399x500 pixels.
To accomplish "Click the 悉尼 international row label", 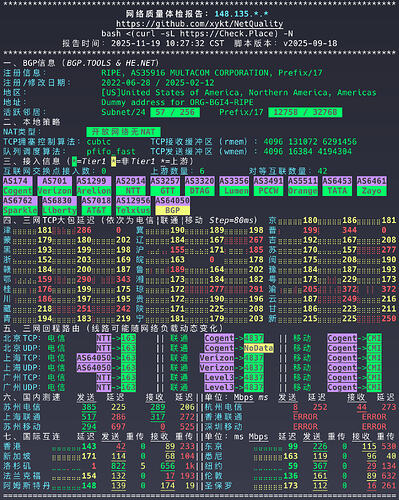I will [214, 456].
